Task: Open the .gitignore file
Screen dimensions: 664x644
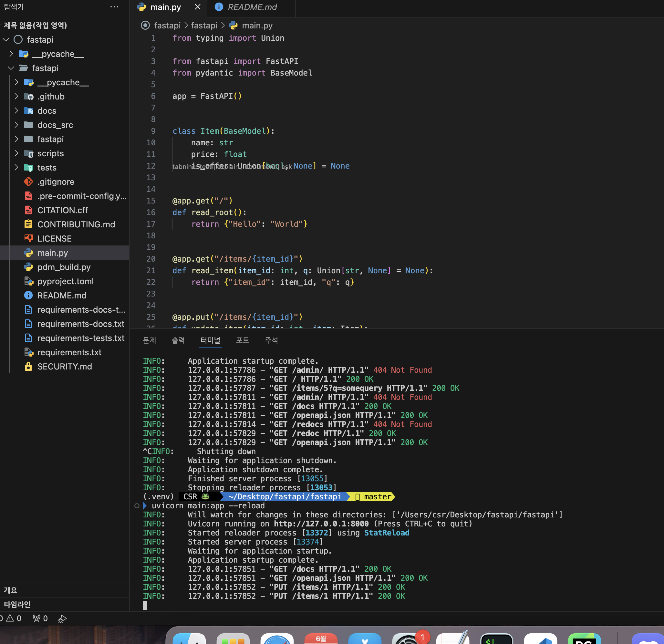Action: coord(56,182)
